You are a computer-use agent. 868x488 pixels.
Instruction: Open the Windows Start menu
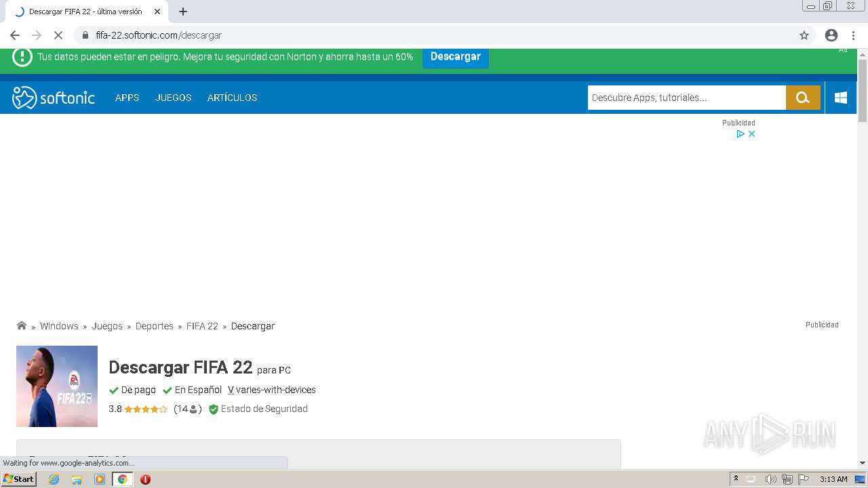(19, 479)
